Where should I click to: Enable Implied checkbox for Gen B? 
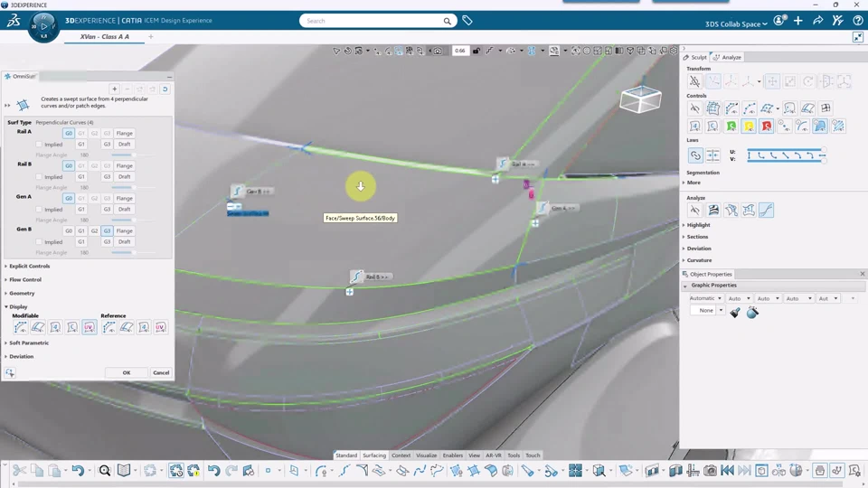coord(39,242)
